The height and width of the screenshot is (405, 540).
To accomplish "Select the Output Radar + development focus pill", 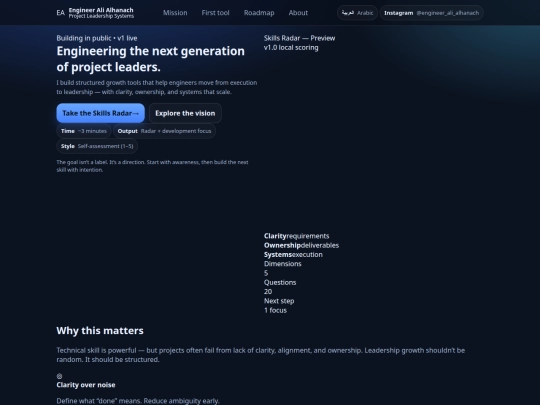I will tap(164, 131).
